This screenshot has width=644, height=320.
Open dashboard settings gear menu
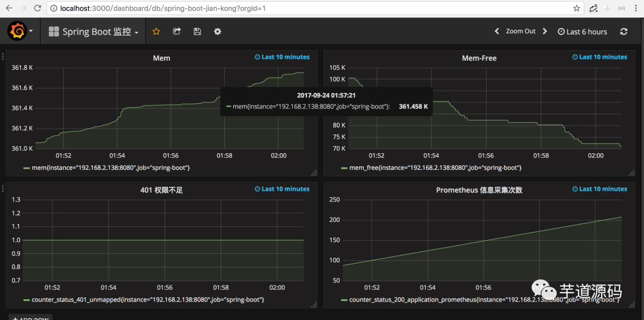(x=218, y=32)
